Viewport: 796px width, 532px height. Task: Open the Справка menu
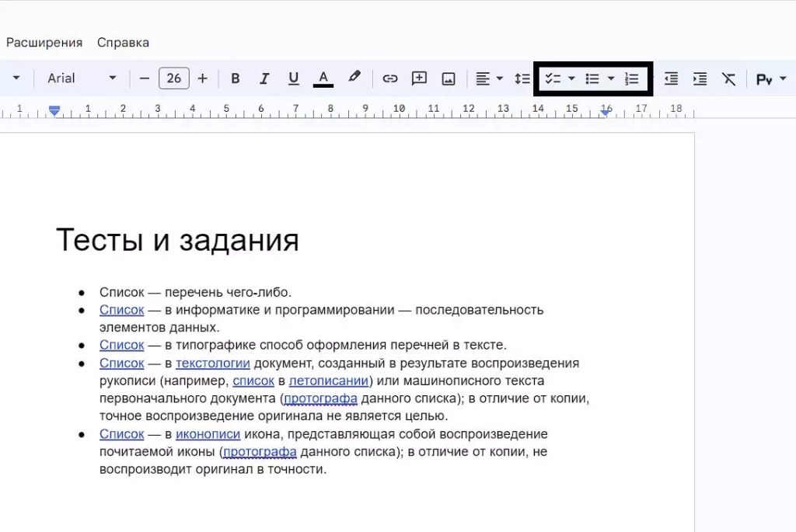point(123,43)
